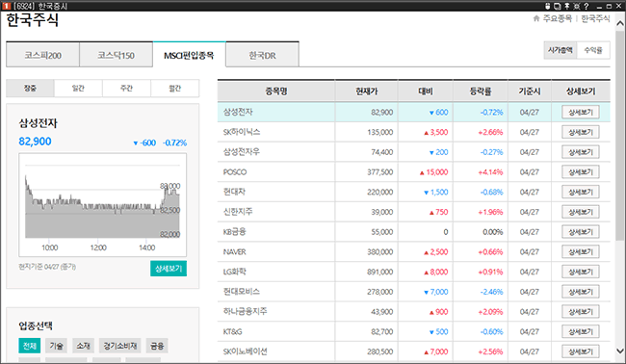Open window settings gear icon
Viewport: 626px width, 364px height.
(x=577, y=6)
